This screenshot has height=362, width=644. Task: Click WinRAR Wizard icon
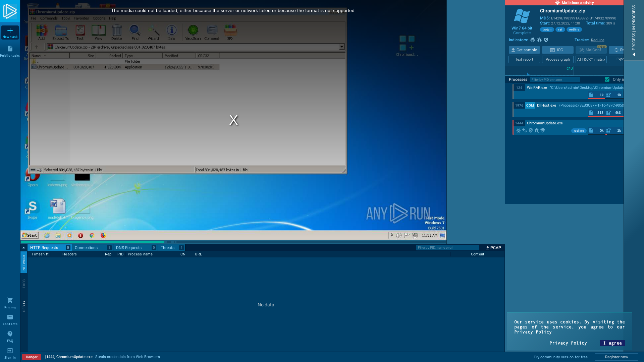tap(153, 33)
